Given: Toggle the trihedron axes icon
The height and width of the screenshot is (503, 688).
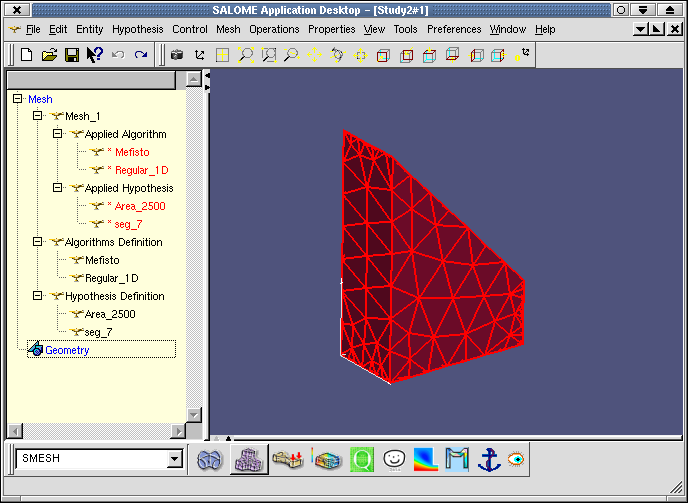Looking at the screenshot, I should coord(200,55).
